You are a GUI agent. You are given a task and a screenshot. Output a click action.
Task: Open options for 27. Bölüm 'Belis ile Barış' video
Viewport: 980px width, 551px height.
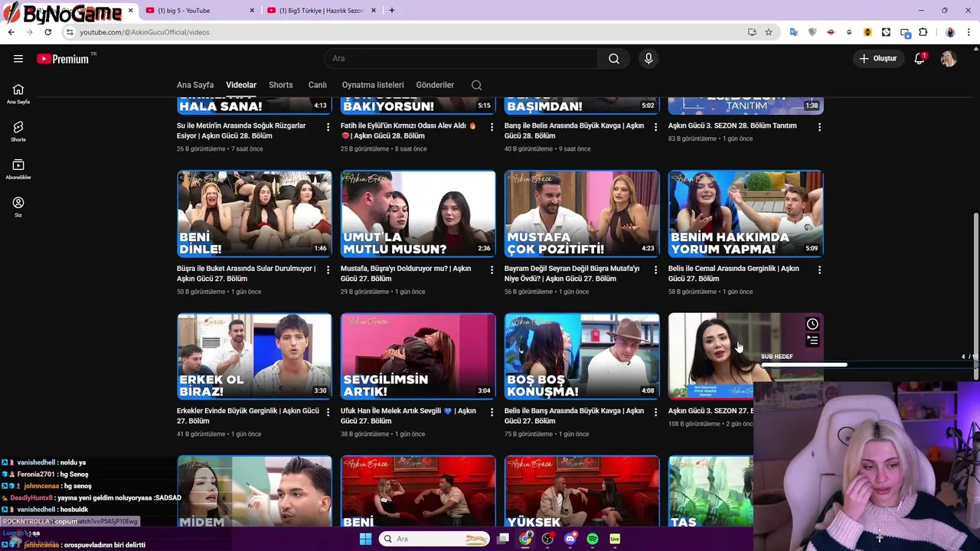point(655,412)
